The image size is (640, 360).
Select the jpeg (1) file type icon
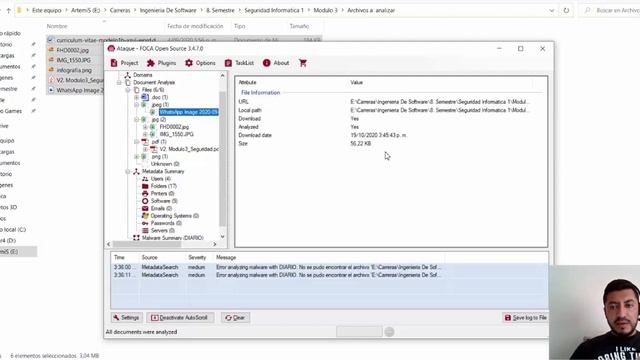[144, 105]
